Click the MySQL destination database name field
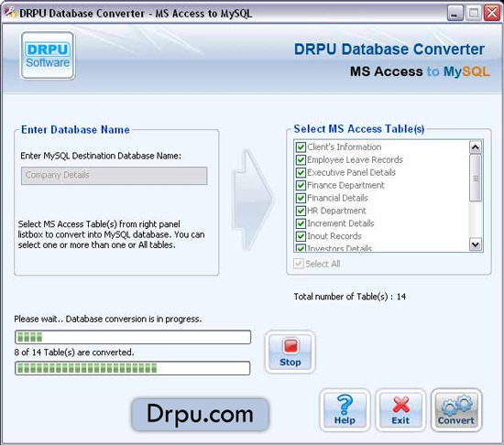 coord(115,175)
